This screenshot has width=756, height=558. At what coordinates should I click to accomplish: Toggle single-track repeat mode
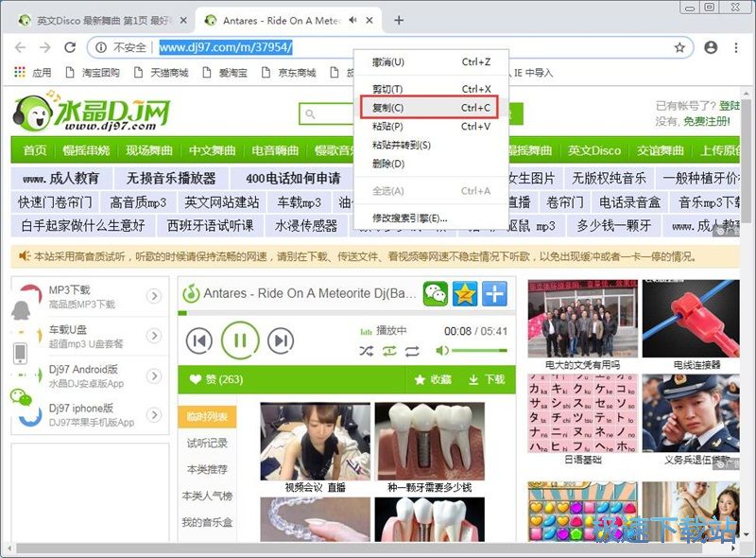coord(389,351)
